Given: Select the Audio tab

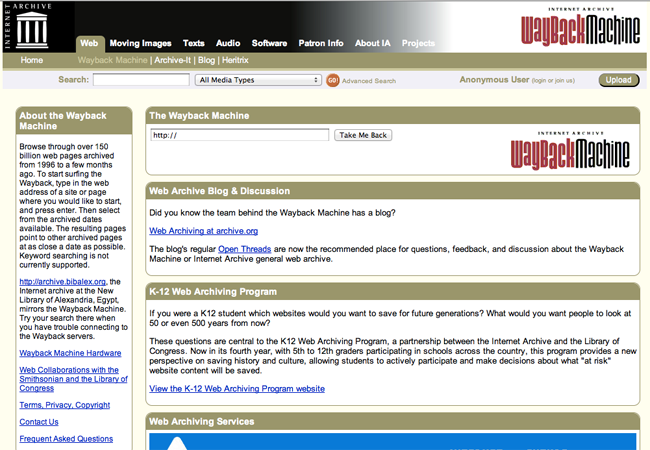Looking at the screenshot, I should point(228,43).
